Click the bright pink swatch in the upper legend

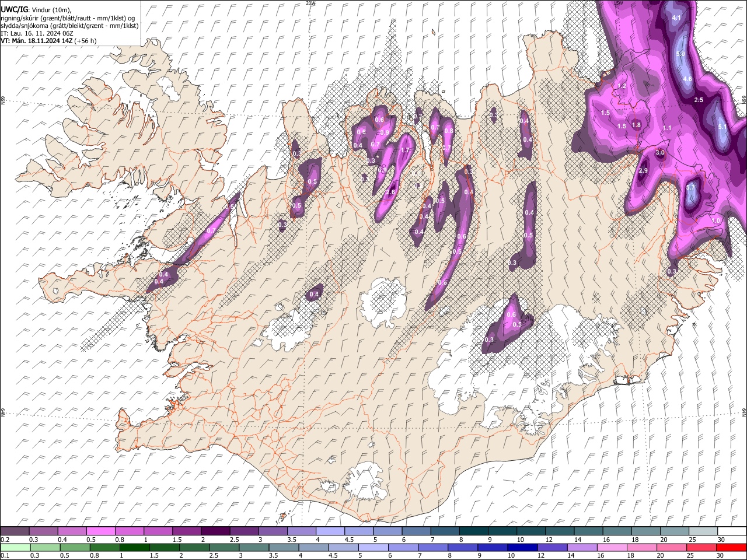point(100,531)
